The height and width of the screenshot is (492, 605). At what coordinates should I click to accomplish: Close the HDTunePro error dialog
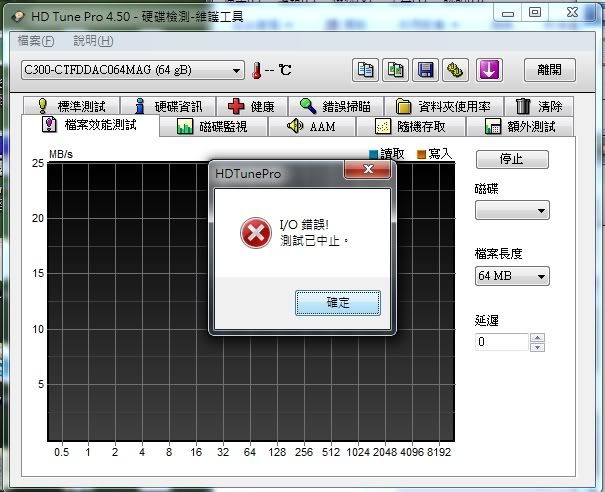coord(368,169)
